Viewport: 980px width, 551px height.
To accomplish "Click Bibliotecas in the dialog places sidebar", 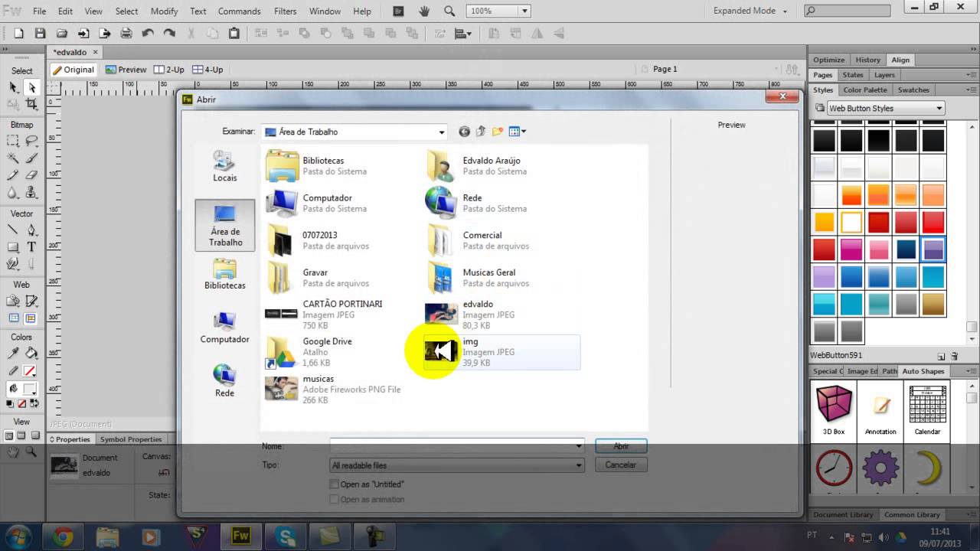I will (x=224, y=274).
